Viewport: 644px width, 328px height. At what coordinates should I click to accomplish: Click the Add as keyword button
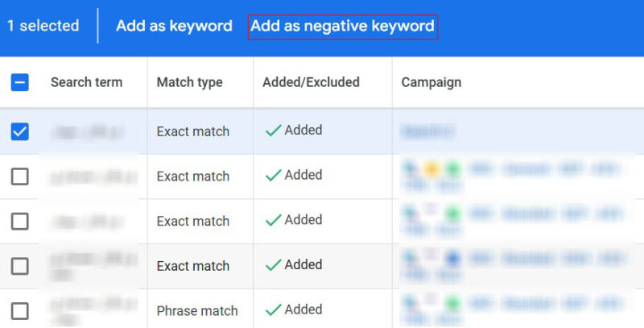[174, 26]
